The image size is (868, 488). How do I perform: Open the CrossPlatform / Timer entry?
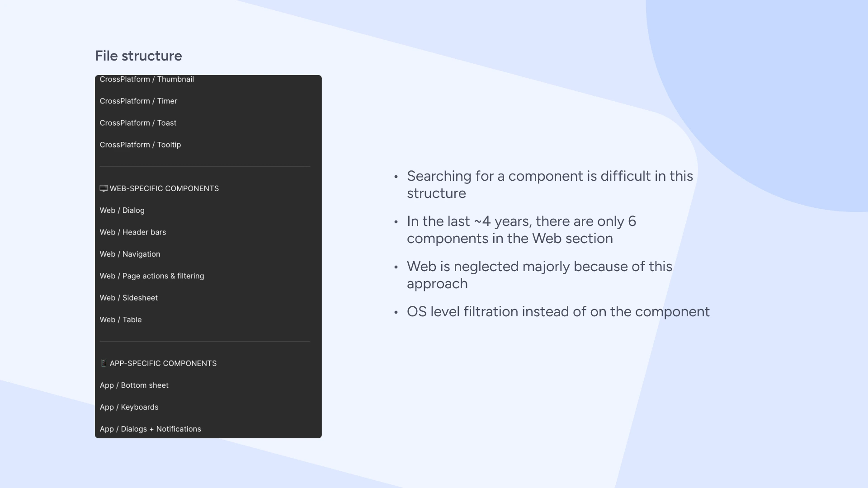[x=138, y=101]
